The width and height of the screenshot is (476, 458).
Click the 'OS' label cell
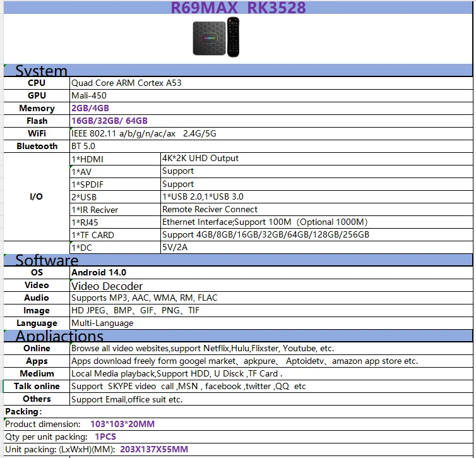point(37,273)
